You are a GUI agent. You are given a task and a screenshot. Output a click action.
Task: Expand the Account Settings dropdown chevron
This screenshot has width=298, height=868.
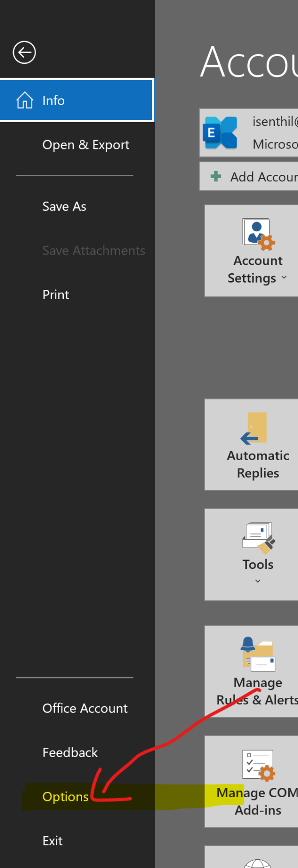point(284,277)
